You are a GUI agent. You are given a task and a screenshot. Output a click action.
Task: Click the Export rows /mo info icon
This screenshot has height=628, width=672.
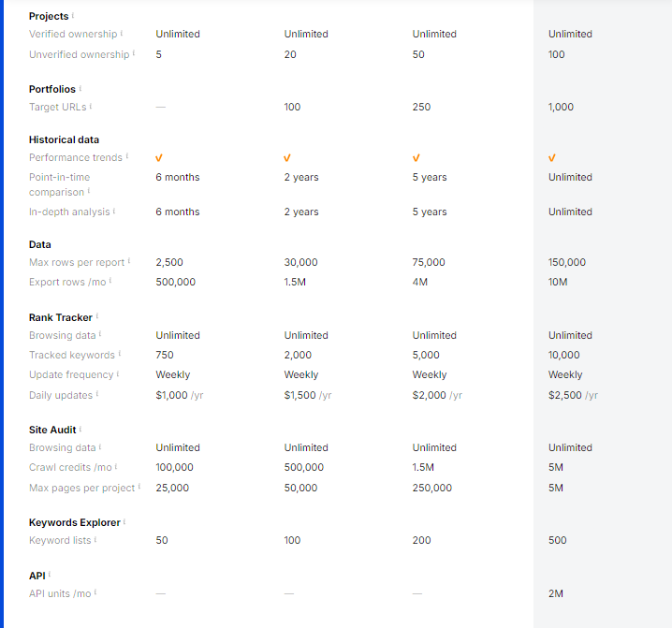tap(110, 282)
